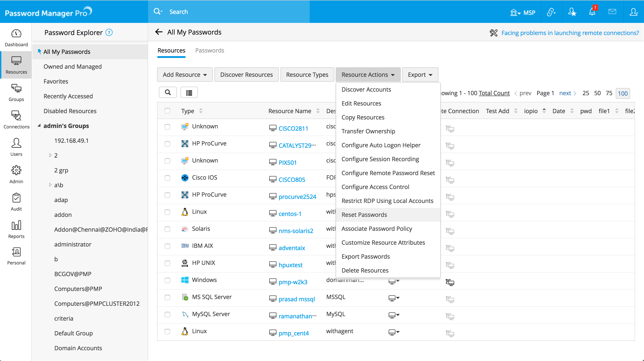Screen dimensions: 644x361
Task: Click the Discover Resources button
Action: tap(246, 75)
